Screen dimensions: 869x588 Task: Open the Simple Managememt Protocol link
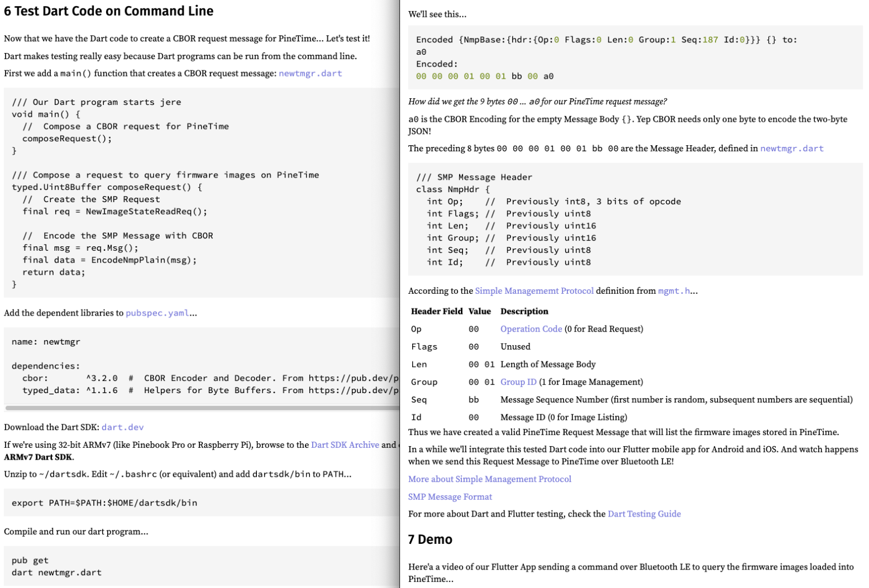pos(534,290)
